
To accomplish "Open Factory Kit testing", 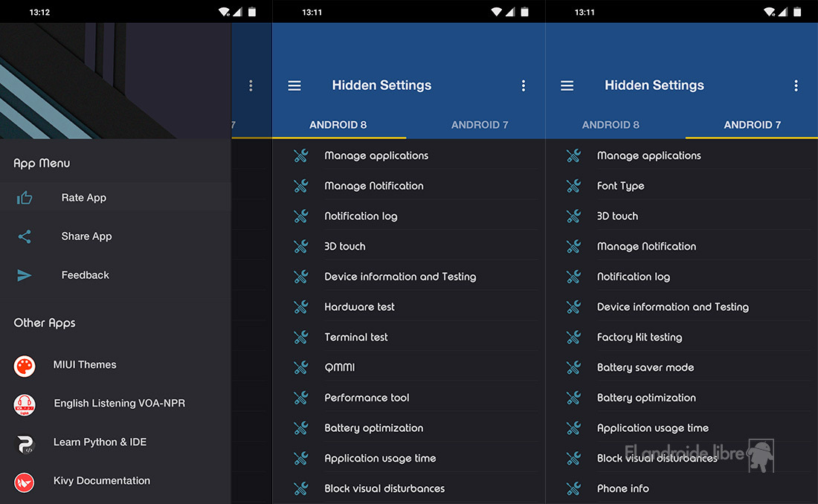I will [x=640, y=337].
